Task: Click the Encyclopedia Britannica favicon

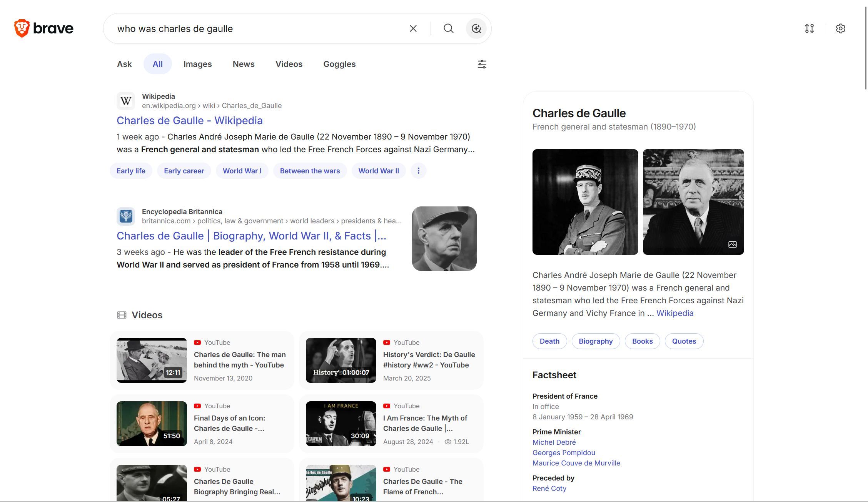Action: [x=126, y=216]
